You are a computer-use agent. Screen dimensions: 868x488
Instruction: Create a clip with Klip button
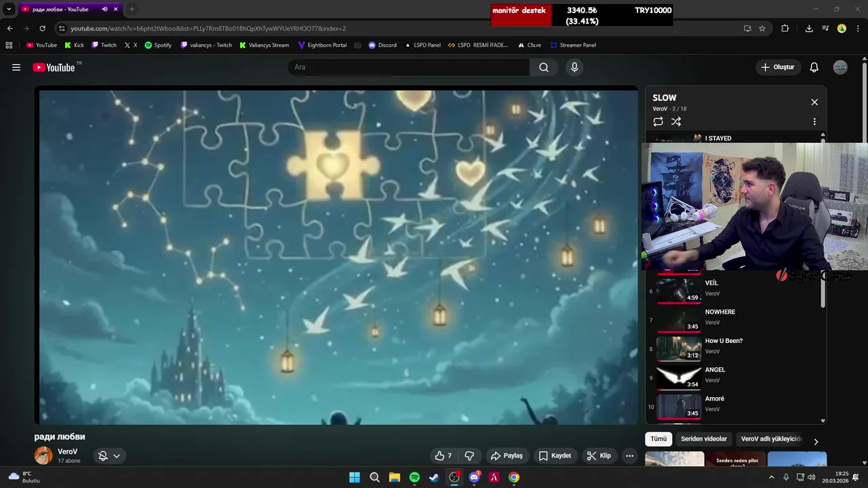pyautogui.click(x=599, y=455)
